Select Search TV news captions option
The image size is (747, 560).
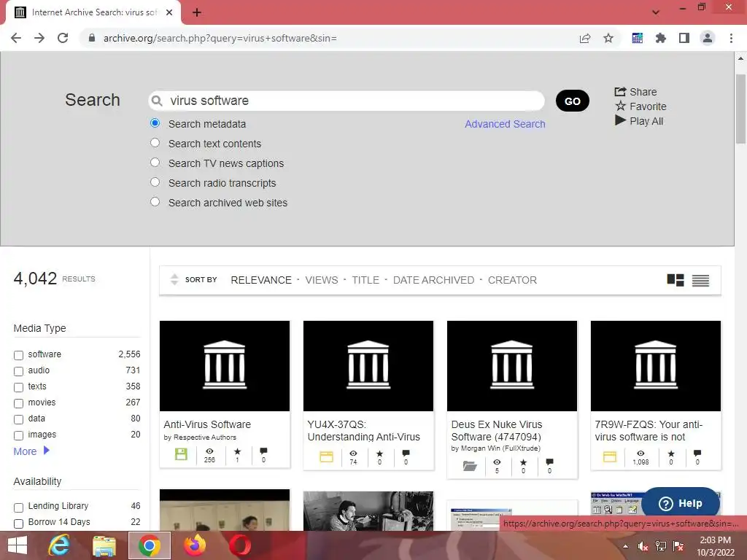coord(155,163)
